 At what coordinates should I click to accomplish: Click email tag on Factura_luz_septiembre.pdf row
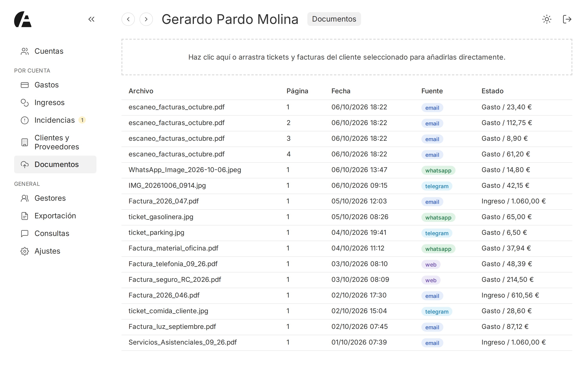pyautogui.click(x=432, y=327)
